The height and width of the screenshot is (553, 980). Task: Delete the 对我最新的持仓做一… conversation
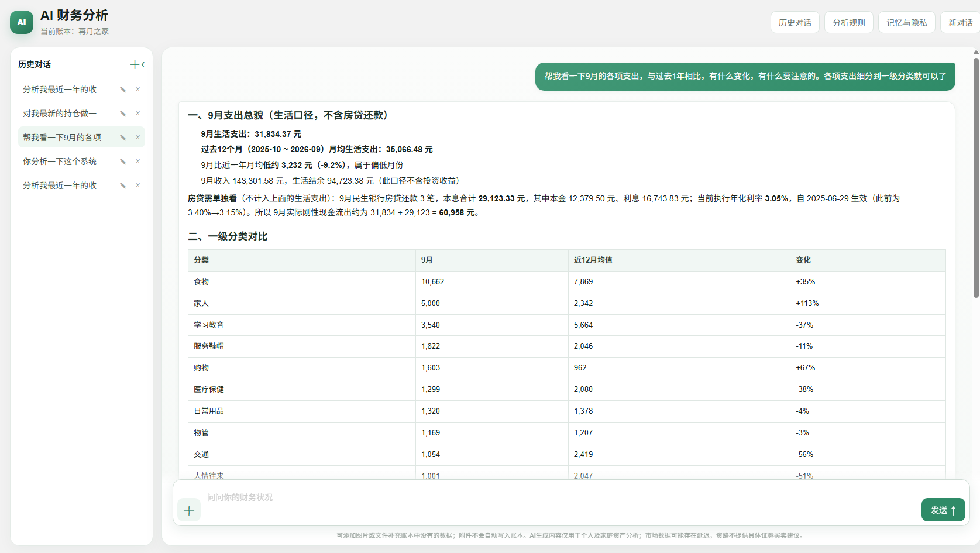(138, 114)
